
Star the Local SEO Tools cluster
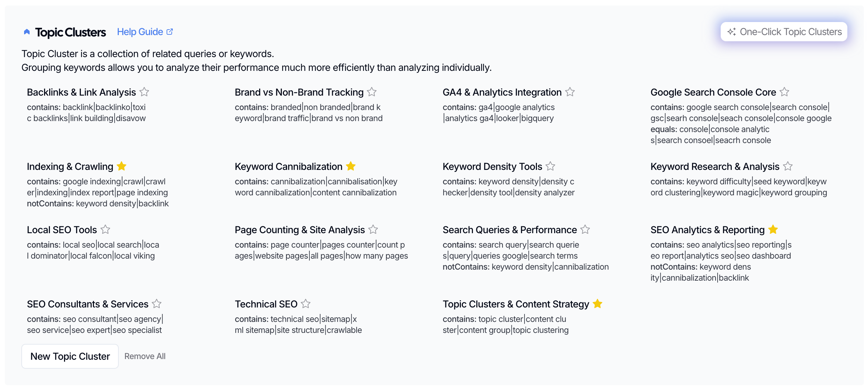tap(105, 229)
